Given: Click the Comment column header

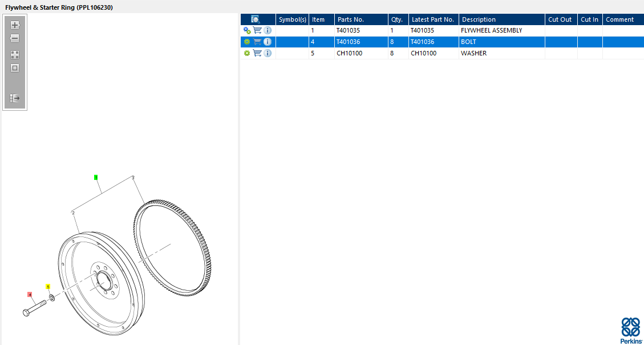Looking at the screenshot, I should (x=623, y=19).
